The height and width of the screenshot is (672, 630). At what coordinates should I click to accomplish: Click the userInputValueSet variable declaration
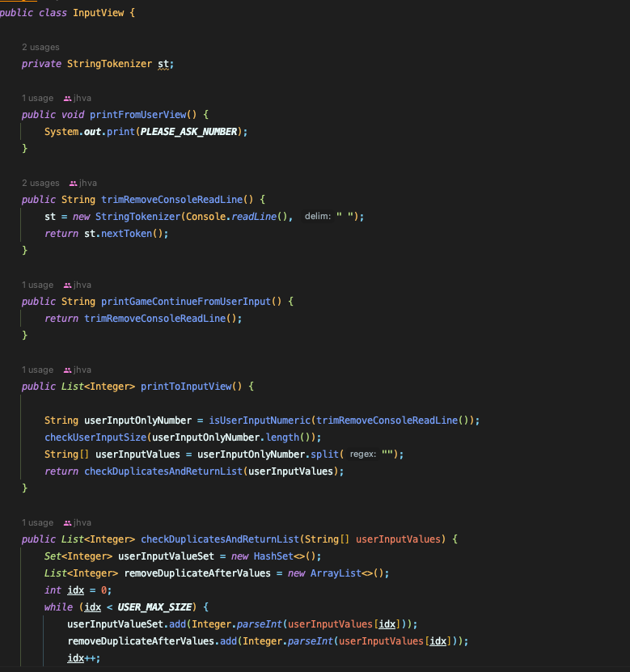point(166,556)
